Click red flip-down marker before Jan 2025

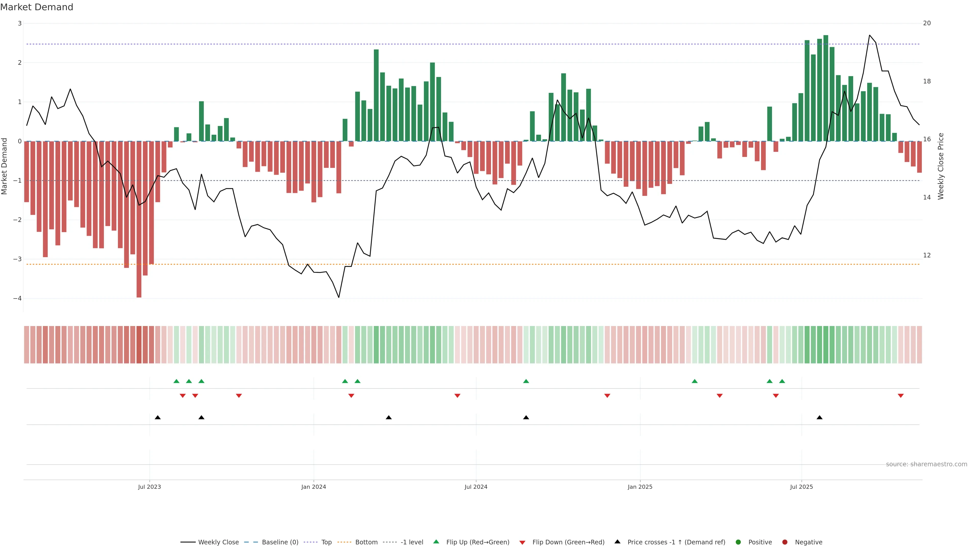point(607,396)
